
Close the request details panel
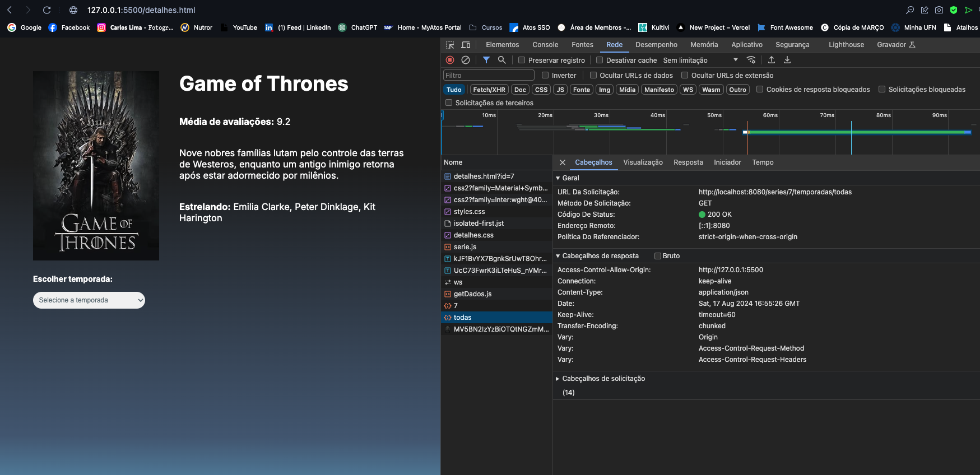click(x=563, y=162)
